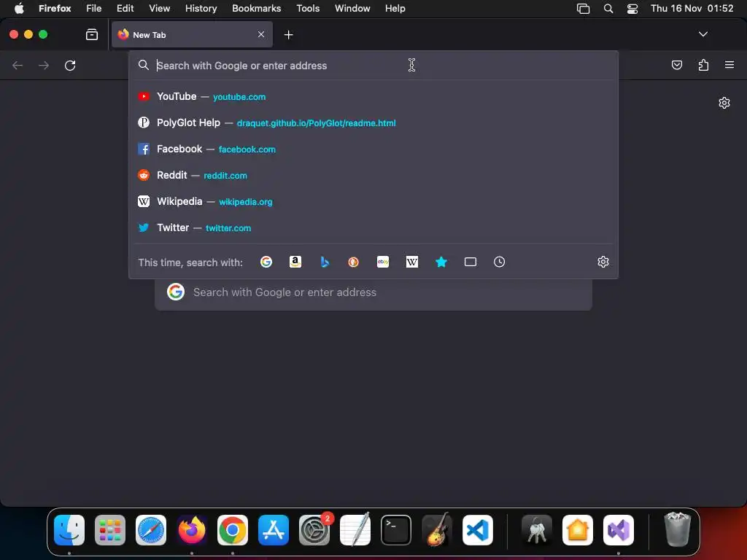747x560 pixels.
Task: Choose Wikipedia one-off search icon
Action: tap(412, 262)
